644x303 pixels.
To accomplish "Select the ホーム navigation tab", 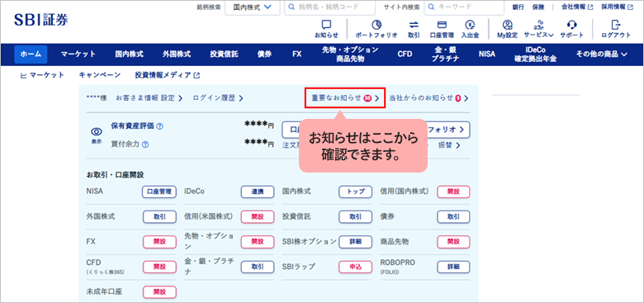I will click(31, 54).
